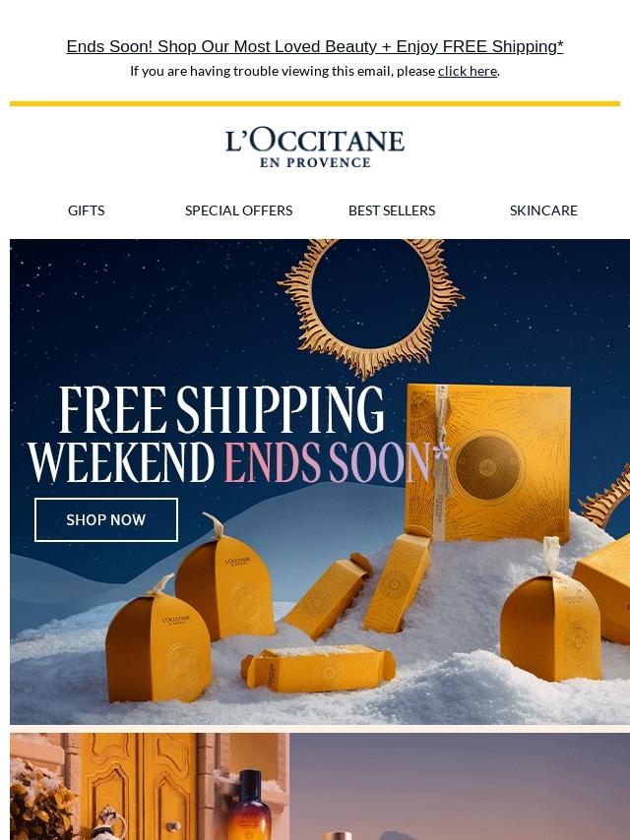Click the yellow divider bar under header

[x=315, y=104]
